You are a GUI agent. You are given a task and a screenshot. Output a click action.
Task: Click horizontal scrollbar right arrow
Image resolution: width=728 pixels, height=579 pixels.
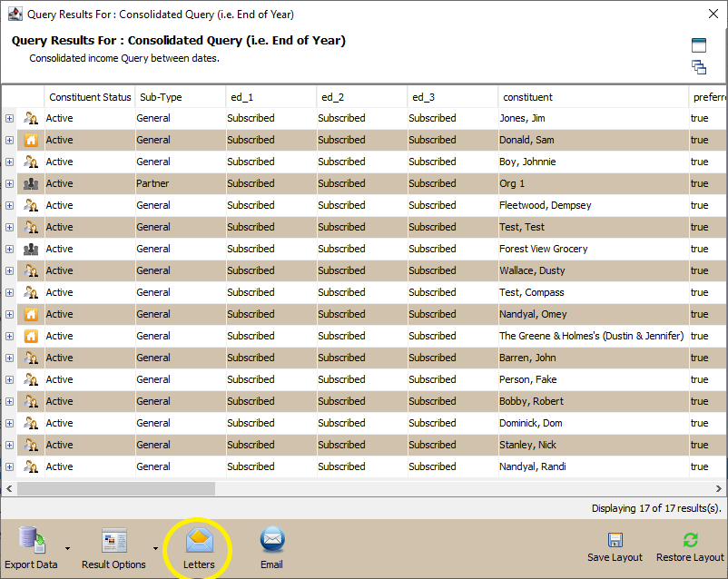[x=719, y=488]
